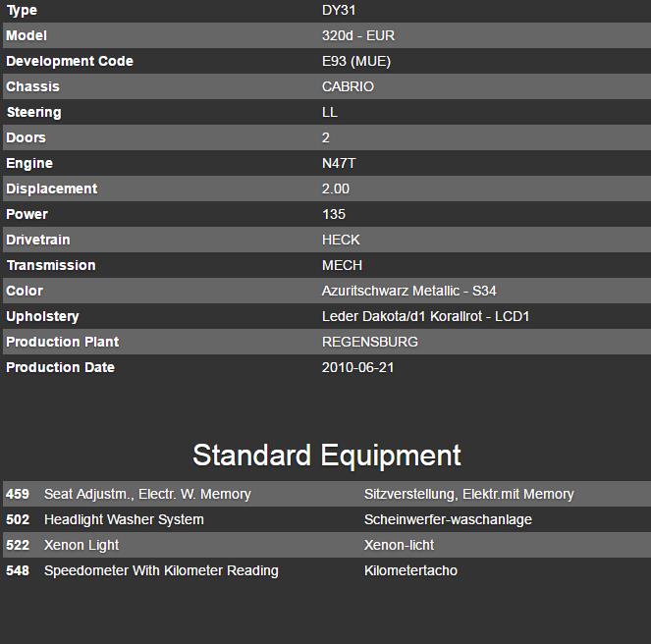This screenshot has height=644, width=651.
Task: Select the power value 135
Action: (x=334, y=214)
